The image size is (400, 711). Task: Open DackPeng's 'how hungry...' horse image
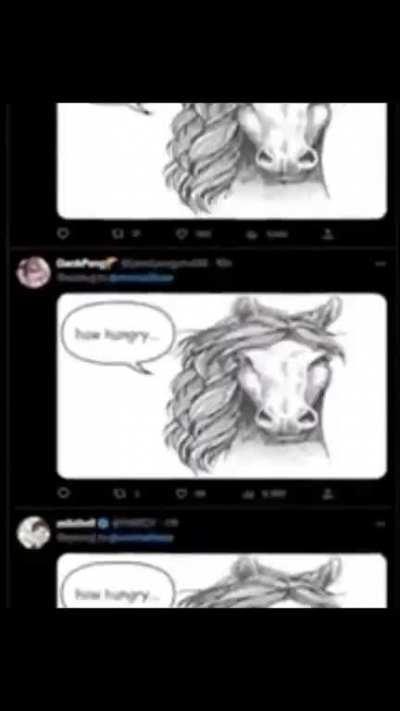tap(222, 386)
